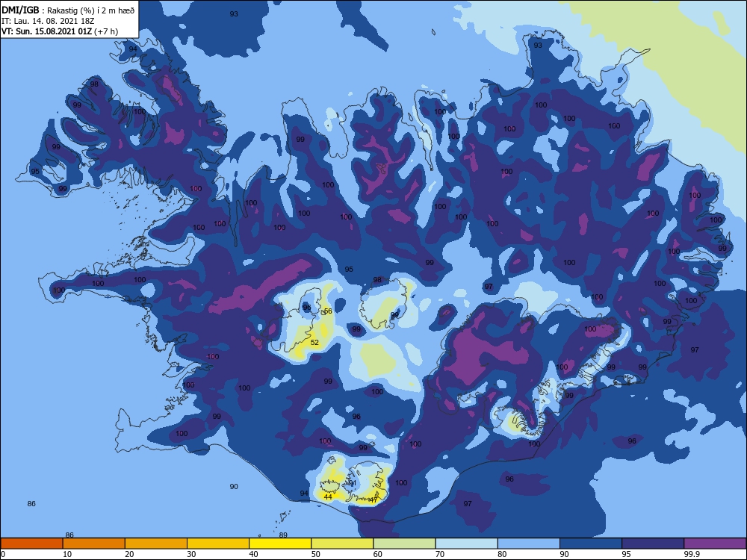The image size is (747, 560).
Task: Click the '60' tick label in legend
Action: pos(378,554)
